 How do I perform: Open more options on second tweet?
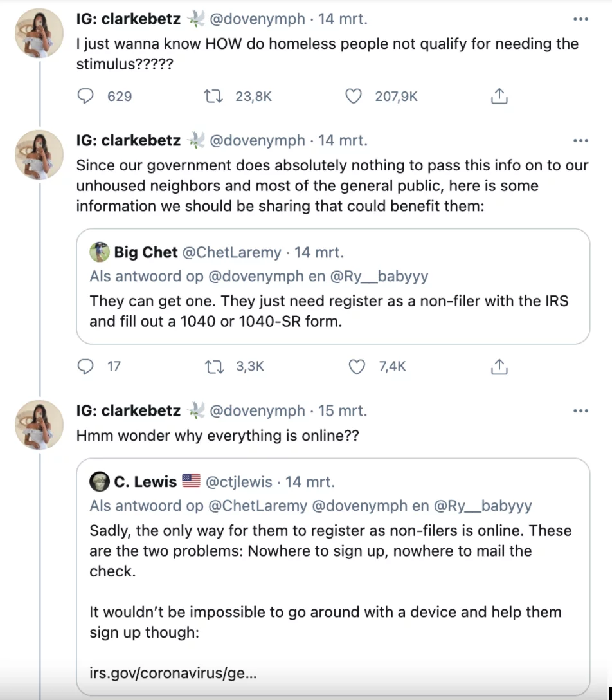580,140
